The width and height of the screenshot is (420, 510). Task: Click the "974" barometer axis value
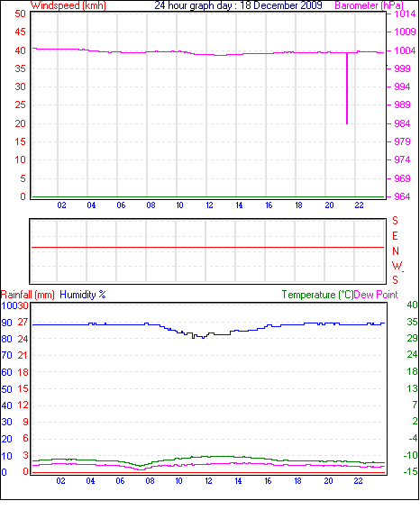pos(403,159)
